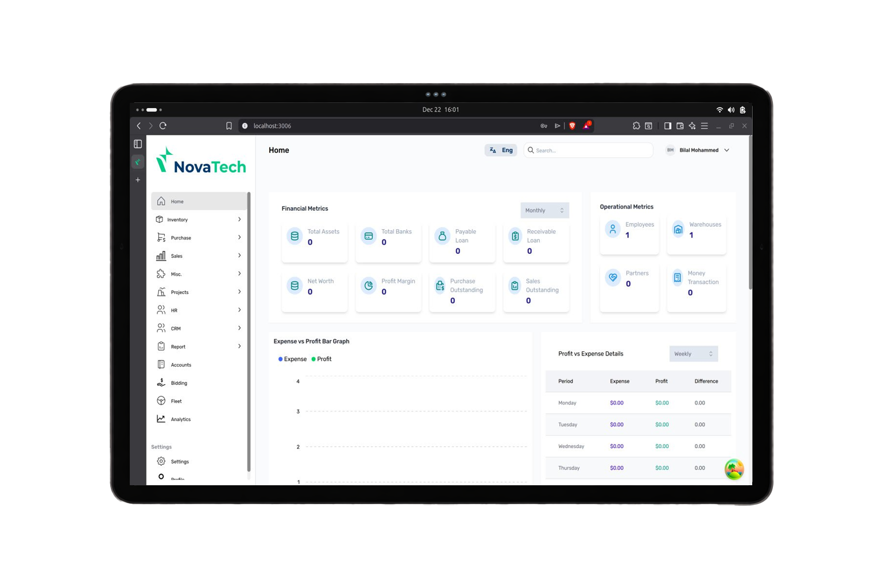Expand the Misc. submenu chevron
The height and width of the screenshot is (588, 882).
pyautogui.click(x=239, y=273)
